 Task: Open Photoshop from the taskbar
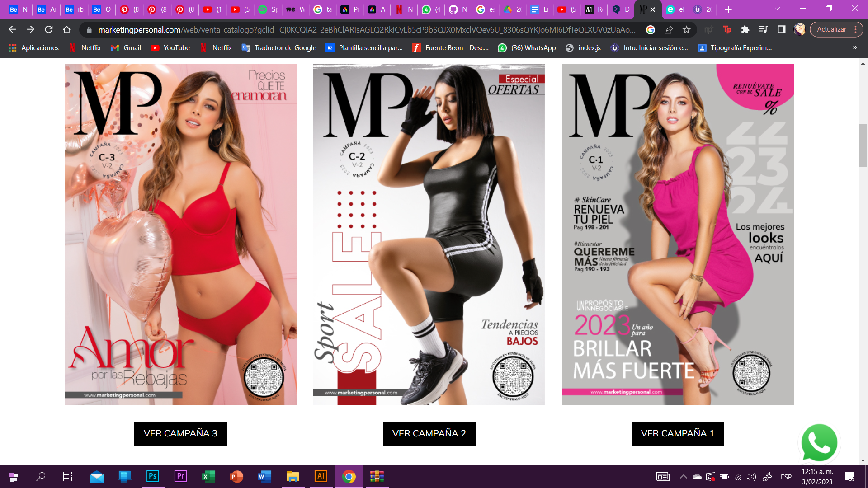pos(153,476)
